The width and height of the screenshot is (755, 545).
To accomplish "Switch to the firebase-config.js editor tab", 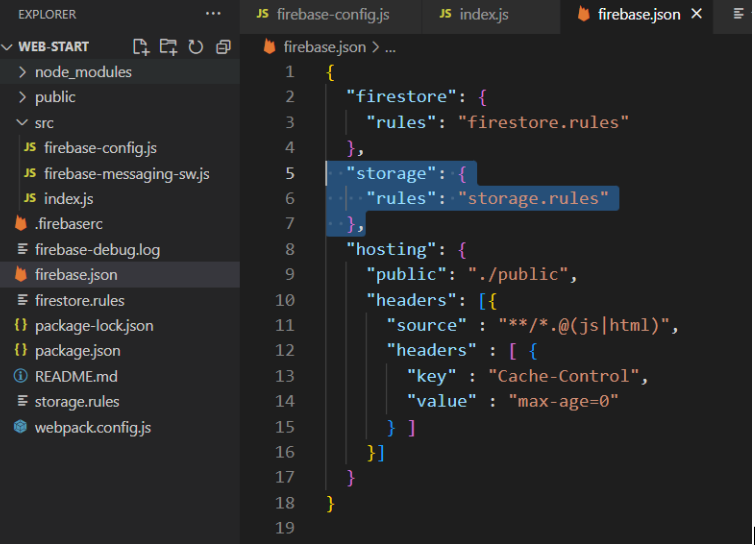I will tap(331, 15).
